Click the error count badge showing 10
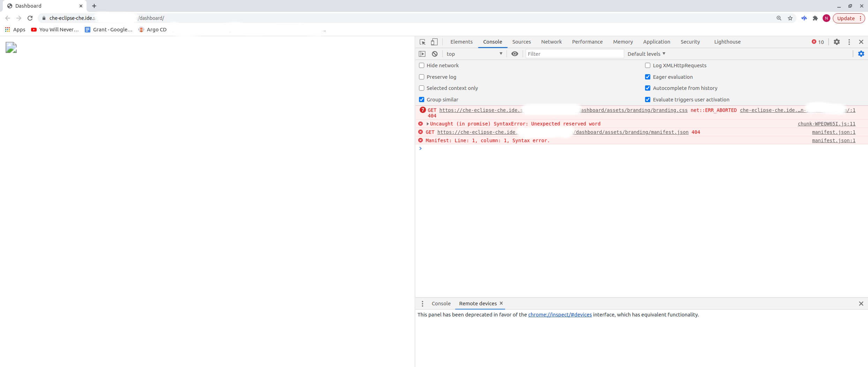 817,42
